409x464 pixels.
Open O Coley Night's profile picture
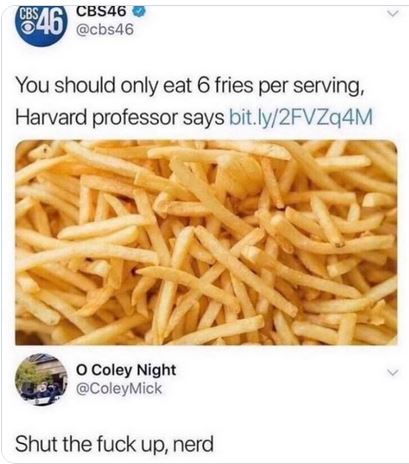(x=41, y=379)
